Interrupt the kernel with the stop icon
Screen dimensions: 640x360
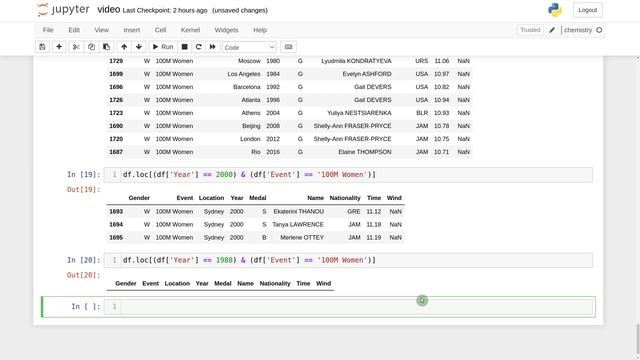(x=184, y=47)
